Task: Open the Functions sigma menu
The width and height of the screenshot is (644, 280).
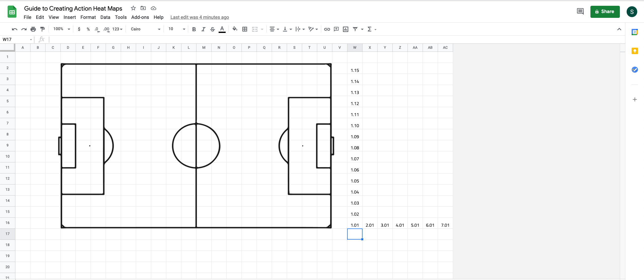Action: pos(372,29)
